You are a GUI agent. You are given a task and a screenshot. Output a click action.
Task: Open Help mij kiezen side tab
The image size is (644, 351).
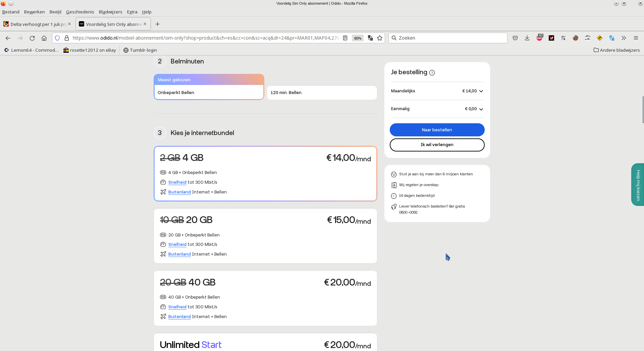click(x=638, y=184)
